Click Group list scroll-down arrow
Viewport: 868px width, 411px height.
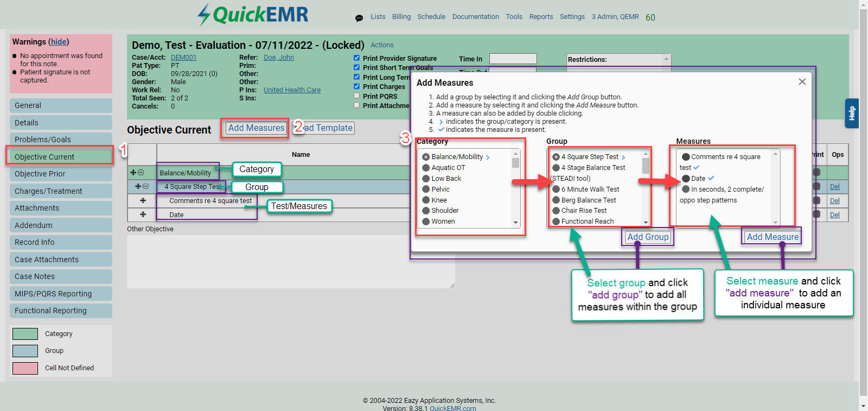[x=646, y=223]
